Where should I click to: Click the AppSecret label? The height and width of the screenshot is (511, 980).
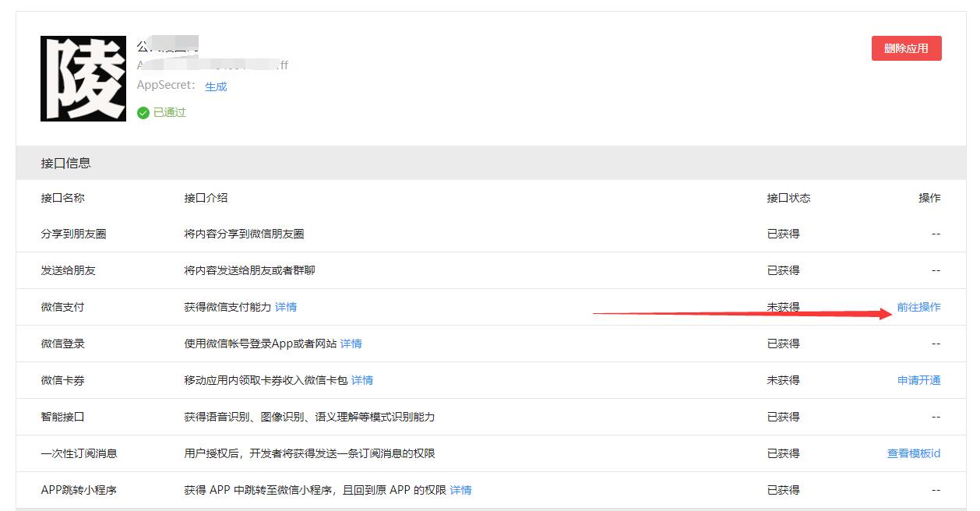coord(167,86)
